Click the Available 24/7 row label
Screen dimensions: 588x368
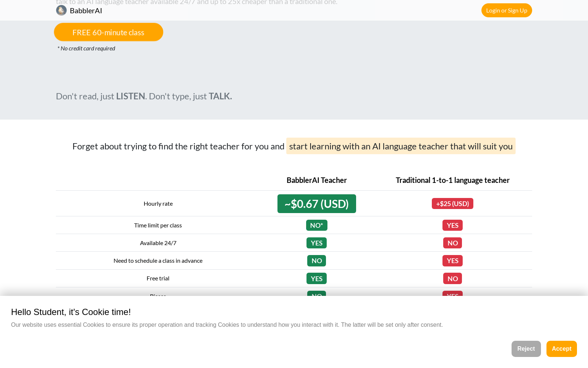(158, 243)
